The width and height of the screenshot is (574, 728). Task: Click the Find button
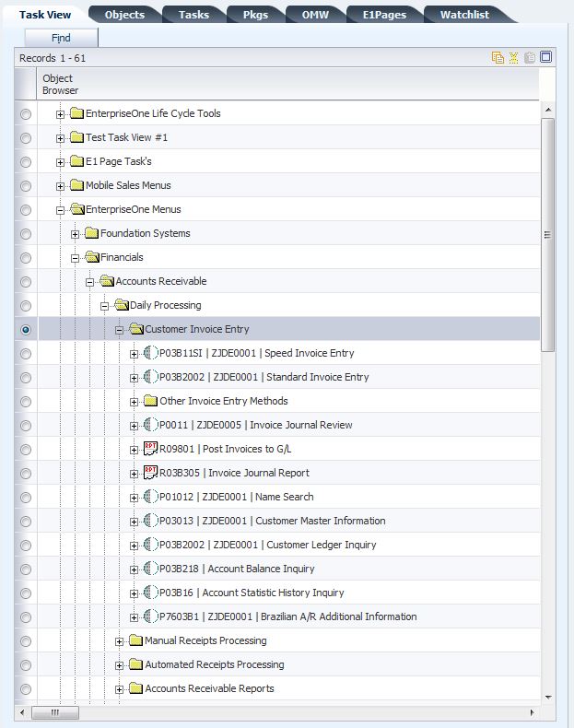pos(61,39)
